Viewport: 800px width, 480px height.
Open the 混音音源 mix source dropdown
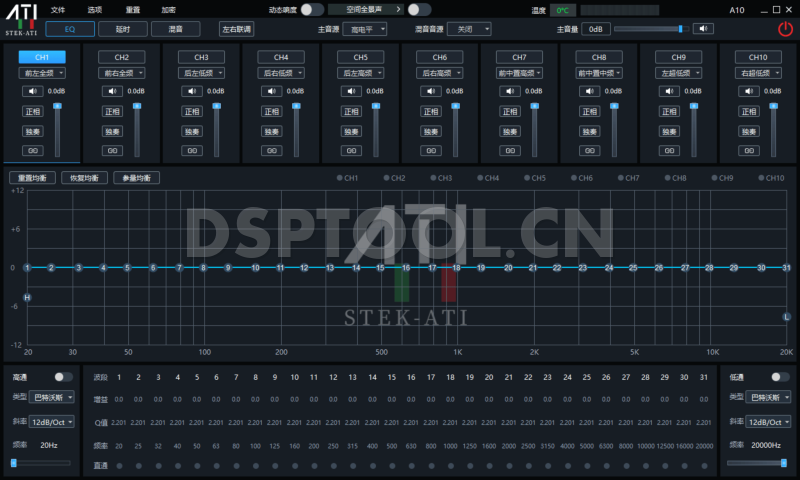(469, 29)
